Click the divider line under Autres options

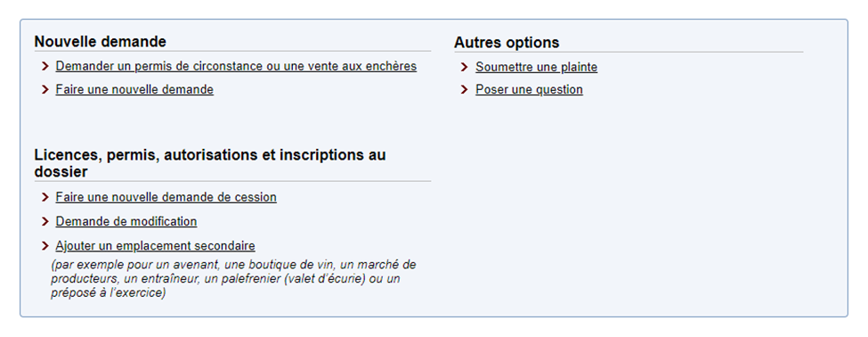tap(629, 52)
